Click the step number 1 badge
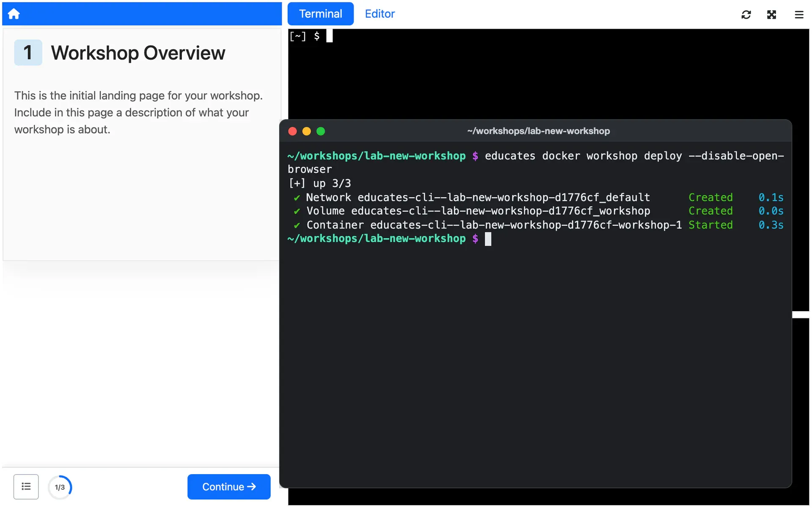This screenshot has height=508, width=812. [x=28, y=52]
